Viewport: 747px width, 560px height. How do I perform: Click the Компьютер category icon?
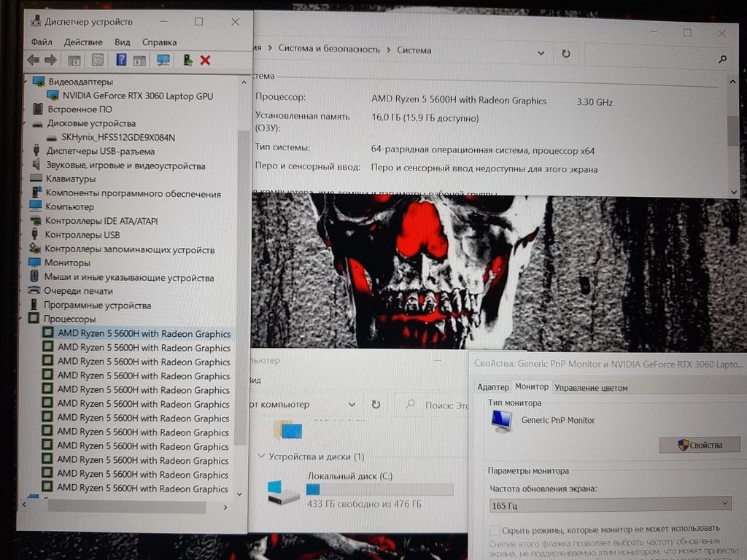36,206
